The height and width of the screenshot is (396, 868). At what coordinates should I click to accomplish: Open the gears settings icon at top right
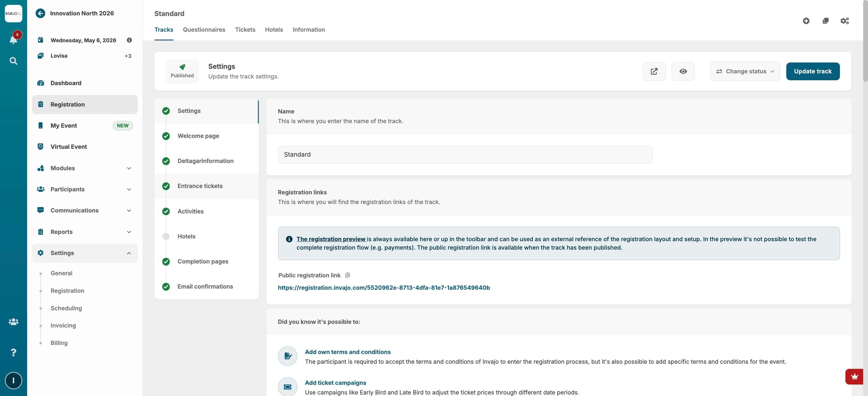(x=844, y=21)
